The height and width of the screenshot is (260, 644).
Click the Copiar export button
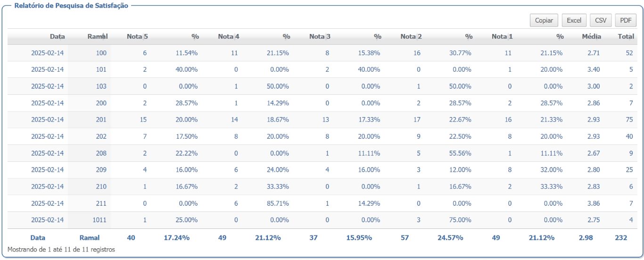(x=544, y=20)
